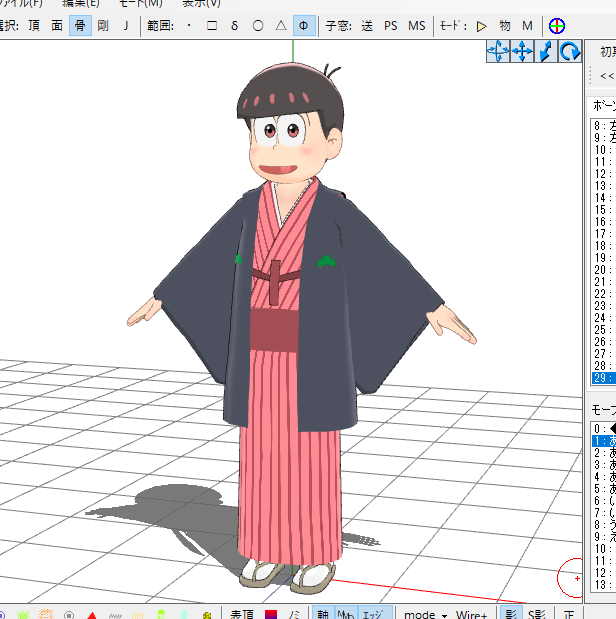Select bone row 10 in list
The image size is (616, 619).
(604, 150)
